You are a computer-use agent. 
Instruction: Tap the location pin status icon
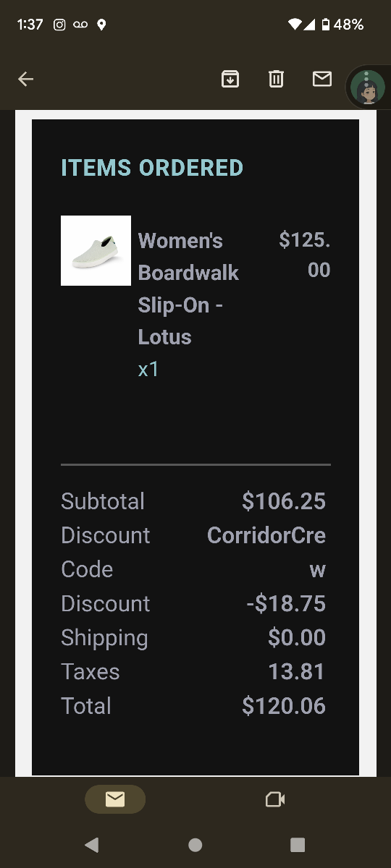(x=101, y=25)
